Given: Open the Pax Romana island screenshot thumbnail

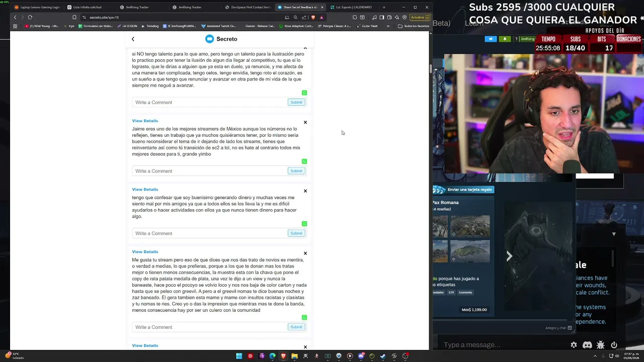Looking at the screenshot, I should coord(470,251).
